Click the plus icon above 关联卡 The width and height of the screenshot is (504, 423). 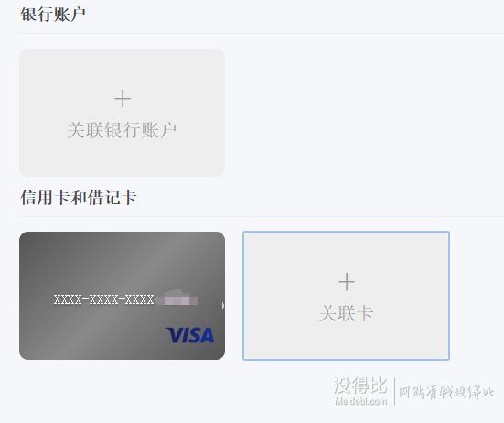[347, 282]
